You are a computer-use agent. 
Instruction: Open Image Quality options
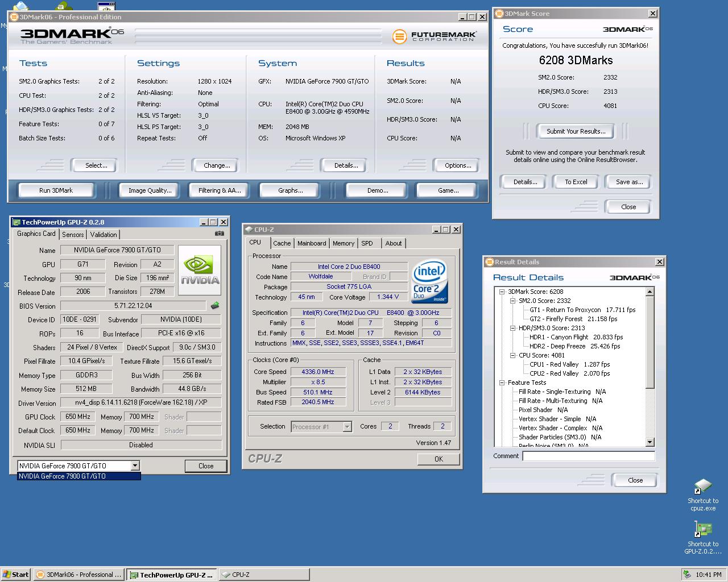pyautogui.click(x=150, y=190)
